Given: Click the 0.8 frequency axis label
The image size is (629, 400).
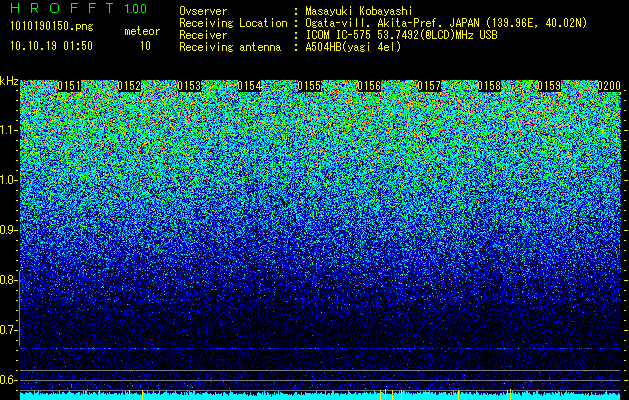Looking at the screenshot, I should pyautogui.click(x=8, y=280).
